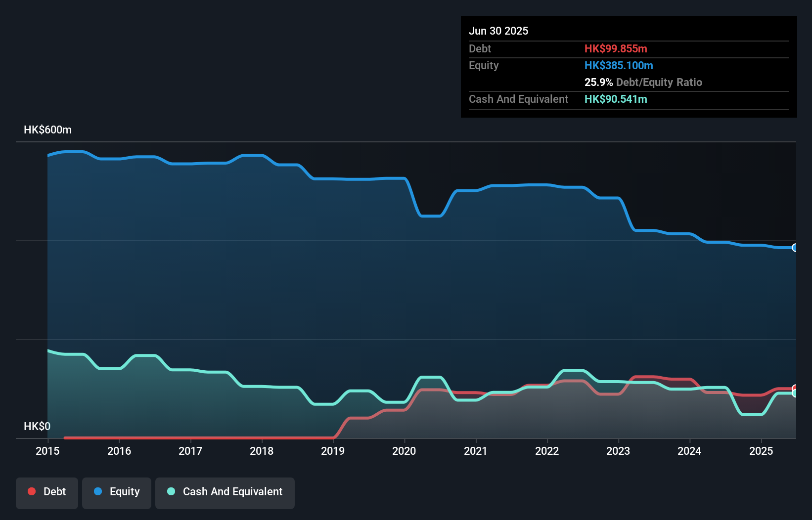
Task: Toggle the Cash And Equivalent series visibility
Action: (x=225, y=491)
